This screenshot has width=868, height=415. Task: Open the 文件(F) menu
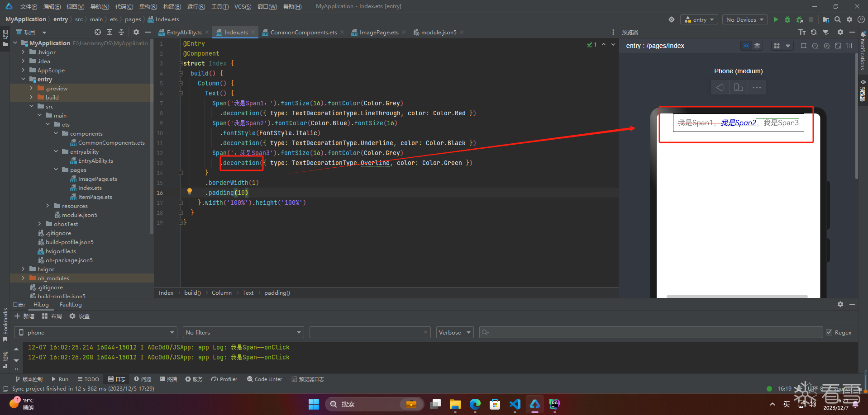(29, 6)
